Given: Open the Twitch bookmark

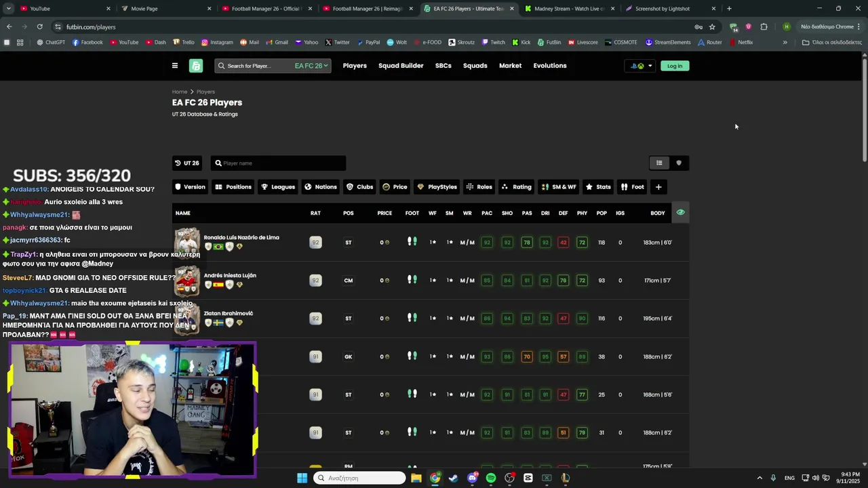Looking at the screenshot, I should [494, 42].
